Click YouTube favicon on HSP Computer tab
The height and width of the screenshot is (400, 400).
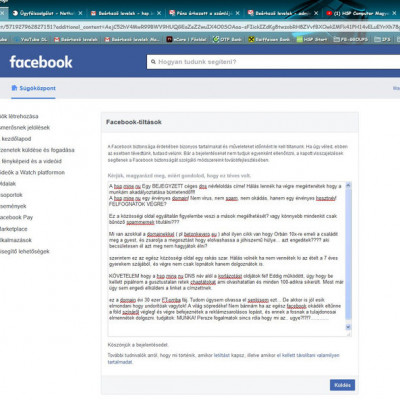329,13
